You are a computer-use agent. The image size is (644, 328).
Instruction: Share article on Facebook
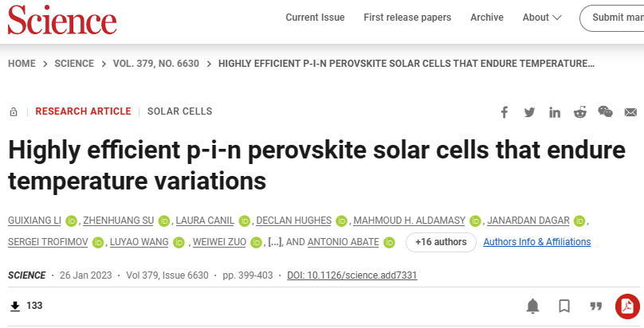click(x=505, y=112)
